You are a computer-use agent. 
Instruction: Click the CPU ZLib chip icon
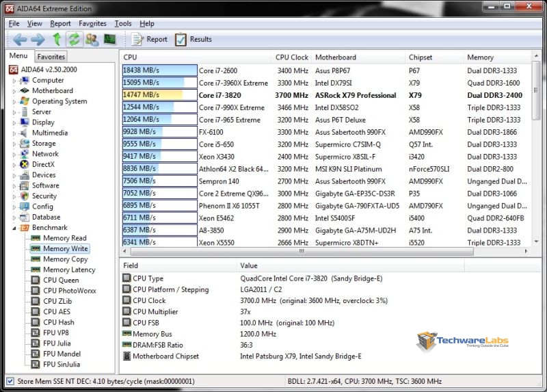36,301
